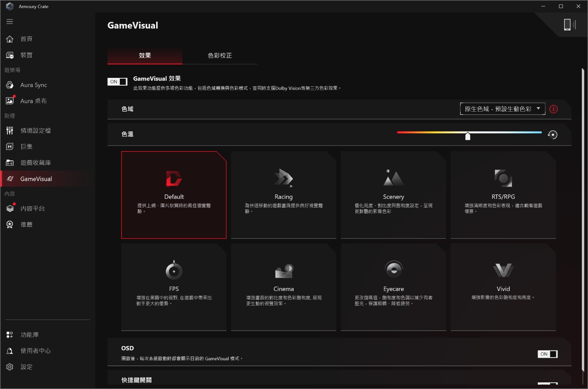Click the RTS/RPG mode icon
This screenshot has width=588, height=389.
click(x=503, y=178)
